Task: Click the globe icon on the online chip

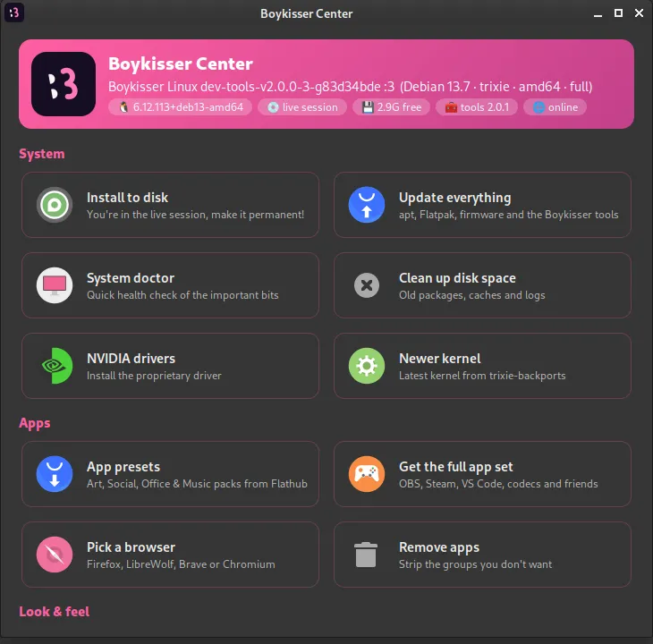Action: (x=539, y=107)
